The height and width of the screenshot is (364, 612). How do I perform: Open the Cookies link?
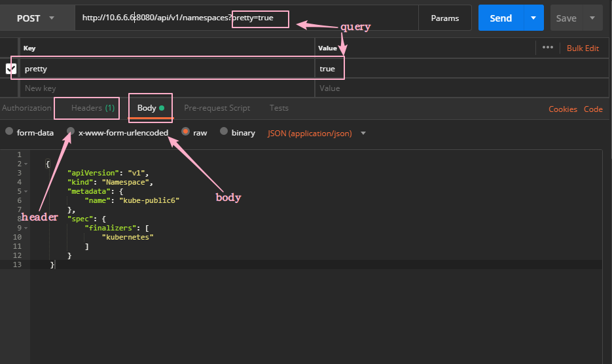pos(563,109)
